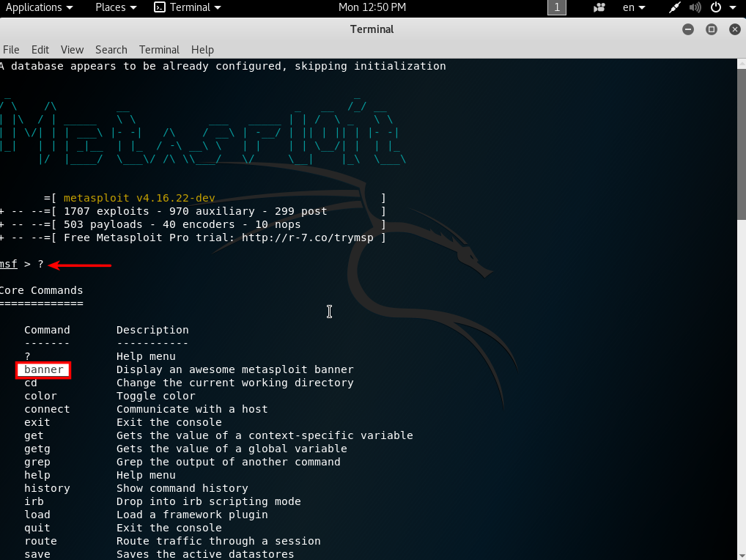Open the Edit menu
This screenshot has width=746, height=560.
(x=40, y=50)
